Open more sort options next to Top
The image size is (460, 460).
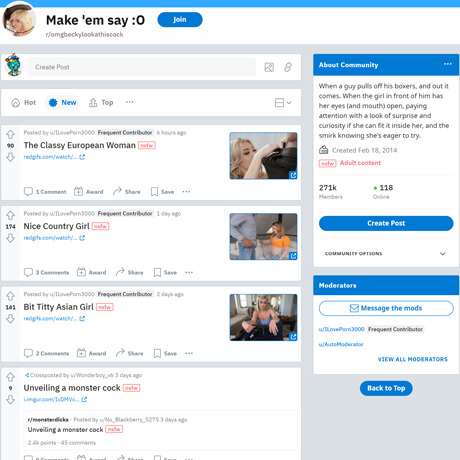pyautogui.click(x=130, y=102)
